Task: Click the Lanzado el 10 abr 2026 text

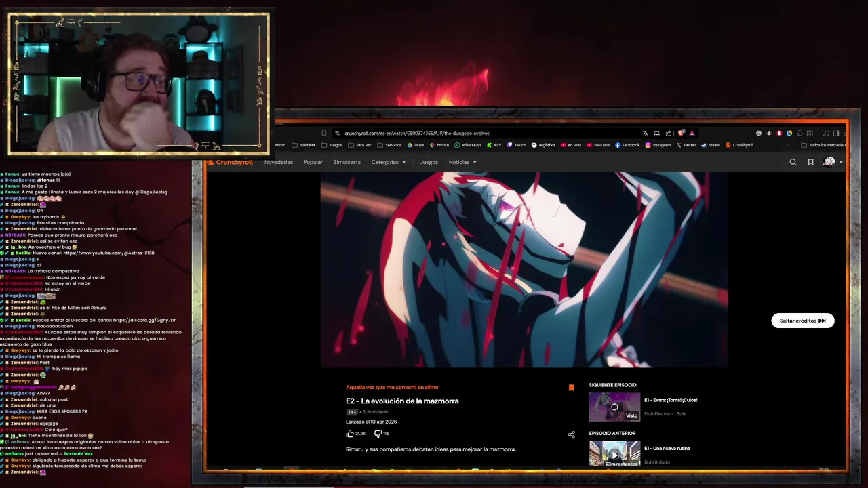Action: 371,422
